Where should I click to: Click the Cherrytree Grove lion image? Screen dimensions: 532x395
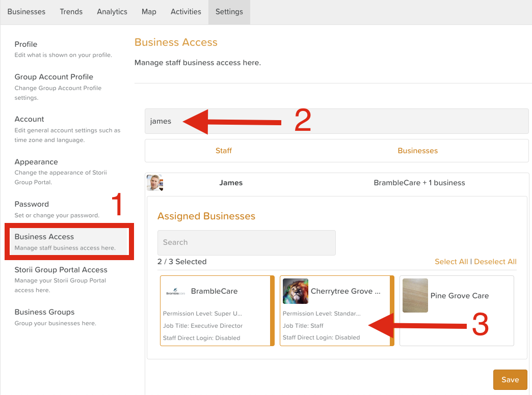296,291
